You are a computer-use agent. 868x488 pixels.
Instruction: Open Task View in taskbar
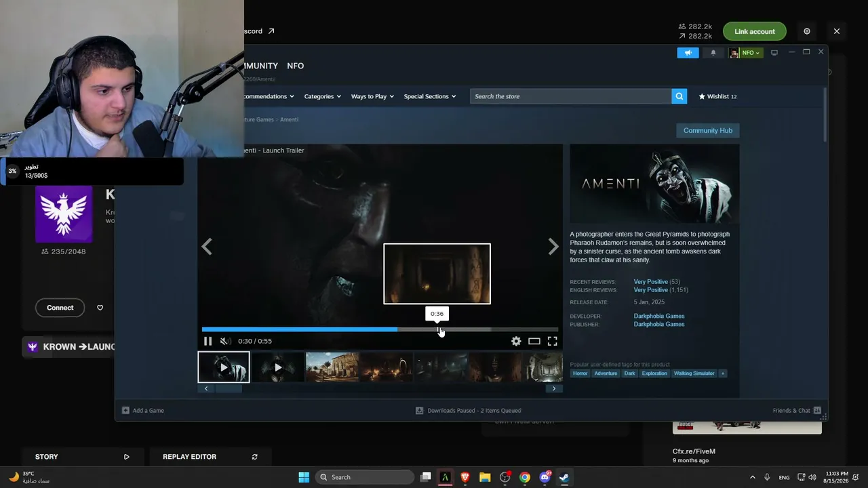point(425,477)
